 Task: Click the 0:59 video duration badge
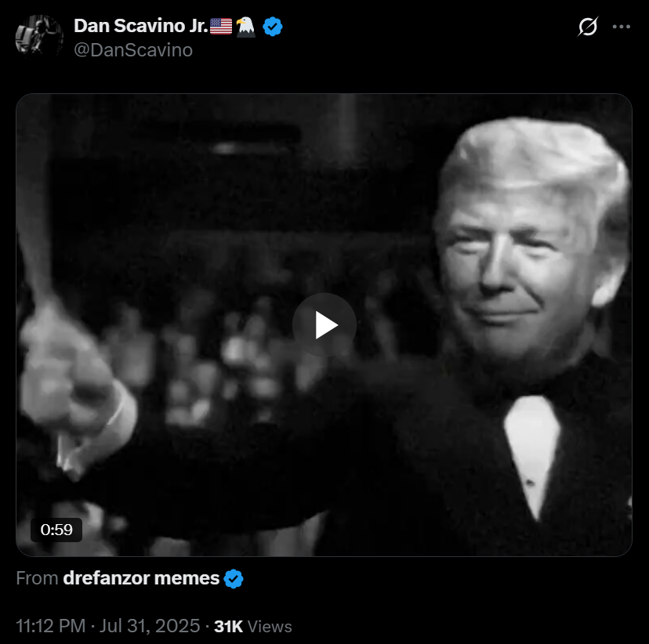point(56,530)
